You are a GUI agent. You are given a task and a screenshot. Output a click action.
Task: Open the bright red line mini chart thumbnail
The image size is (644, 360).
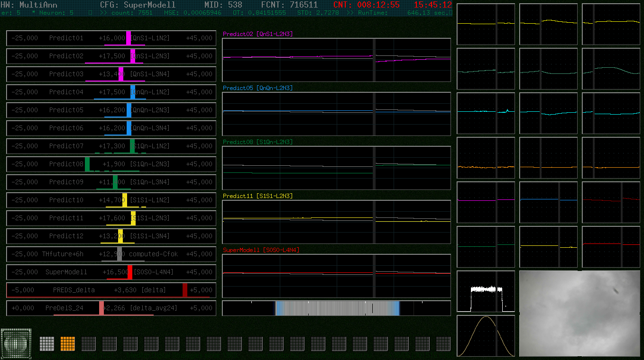pyautogui.click(x=611, y=247)
